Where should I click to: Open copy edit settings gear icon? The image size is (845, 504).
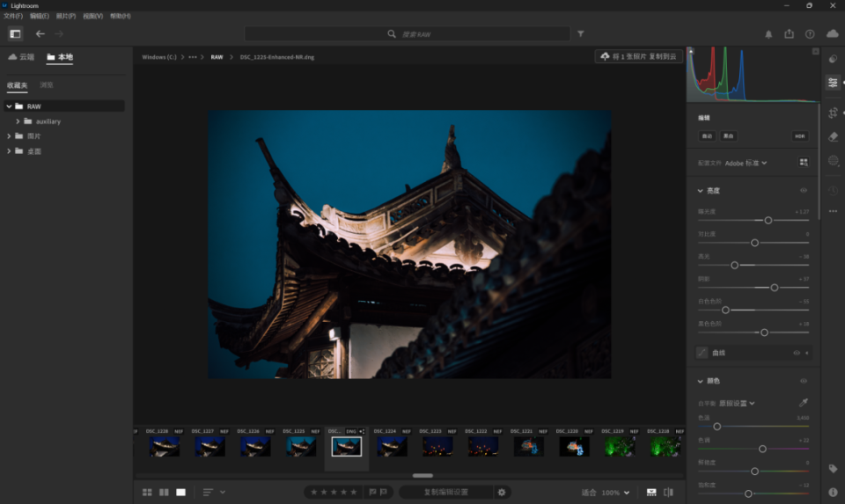click(x=502, y=493)
